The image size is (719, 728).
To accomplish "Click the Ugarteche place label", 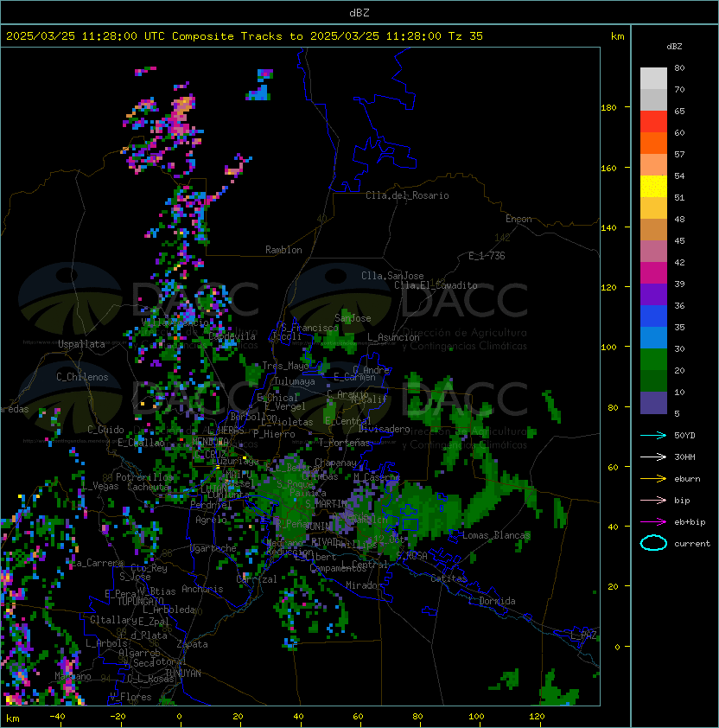I will click(213, 548).
